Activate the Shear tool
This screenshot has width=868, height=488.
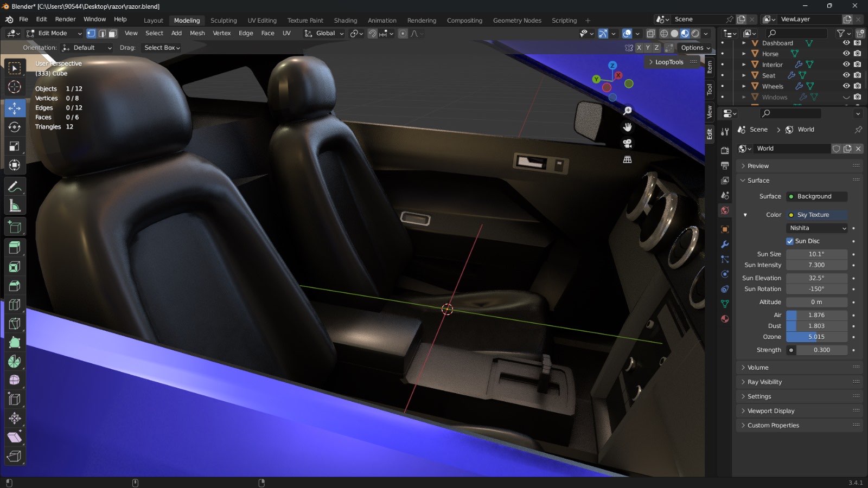[x=15, y=437]
